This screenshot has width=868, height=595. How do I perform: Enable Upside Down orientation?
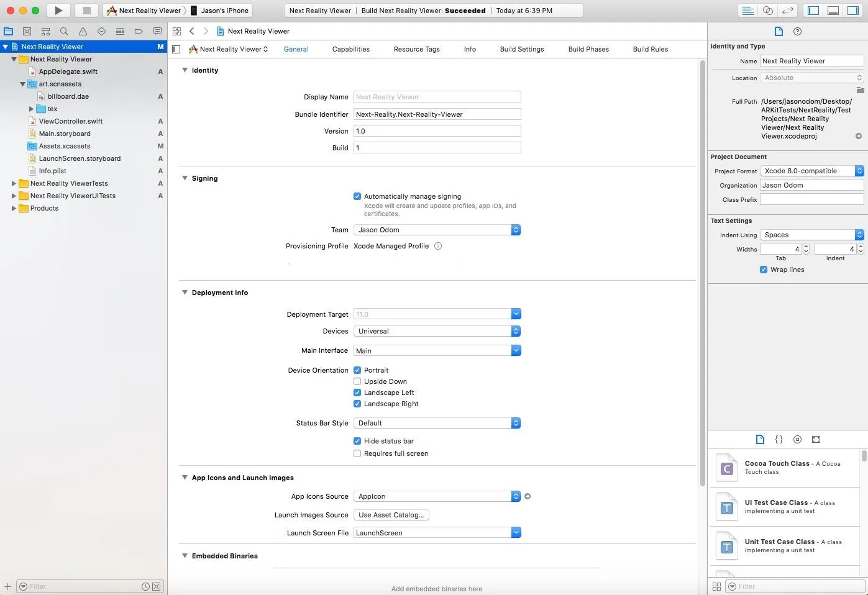pyautogui.click(x=357, y=381)
